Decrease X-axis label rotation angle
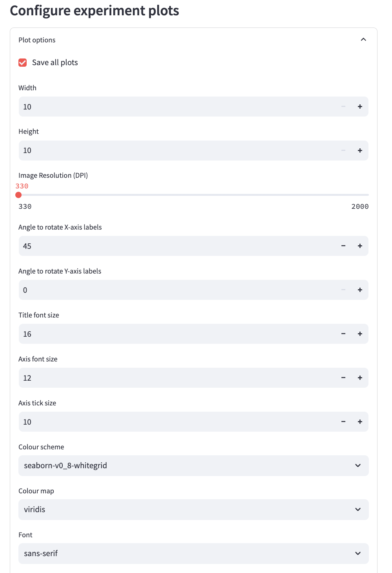392x573 pixels. click(343, 246)
